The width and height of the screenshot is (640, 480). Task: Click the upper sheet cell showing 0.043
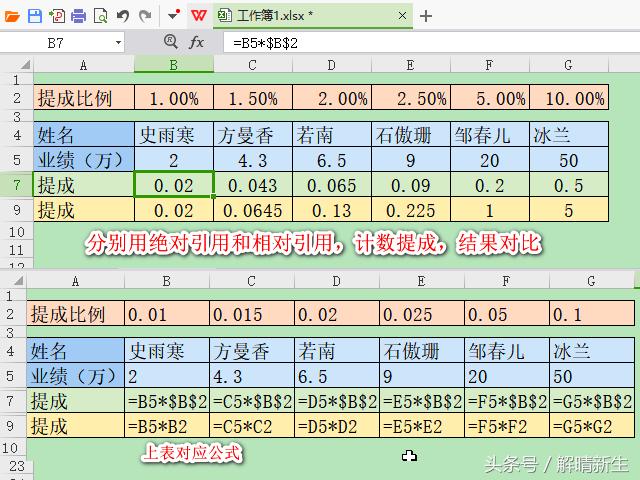pyautogui.click(x=253, y=185)
